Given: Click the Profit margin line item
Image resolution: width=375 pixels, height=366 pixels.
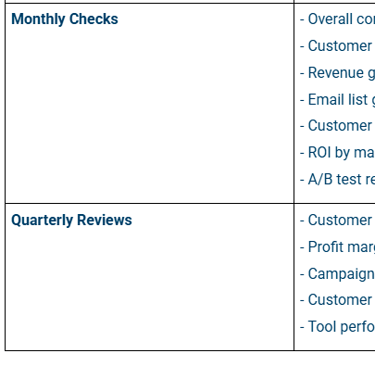Looking at the screenshot, I should pos(337,247).
